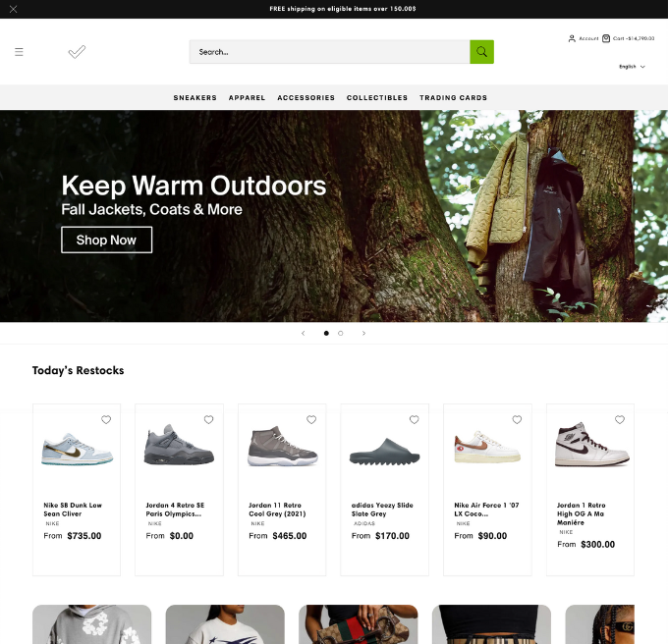668x644 pixels.
Task: Click the $300.00 price
Action: point(597,545)
